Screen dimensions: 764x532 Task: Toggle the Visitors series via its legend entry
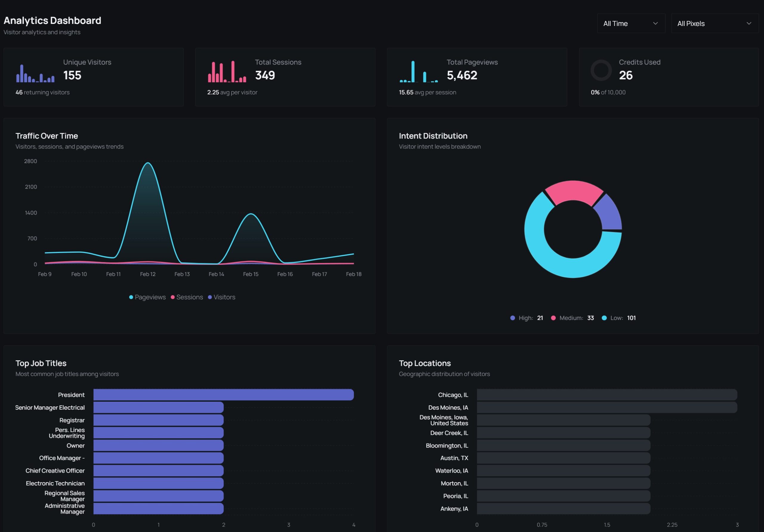[x=222, y=297]
